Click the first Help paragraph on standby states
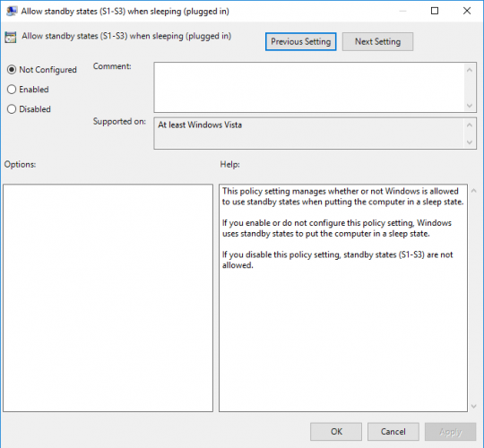The width and height of the screenshot is (484, 448). [x=343, y=196]
